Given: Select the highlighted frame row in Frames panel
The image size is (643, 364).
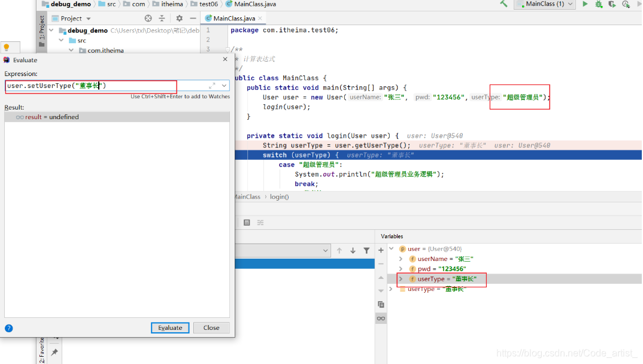Looking at the screenshot, I should pos(305,263).
